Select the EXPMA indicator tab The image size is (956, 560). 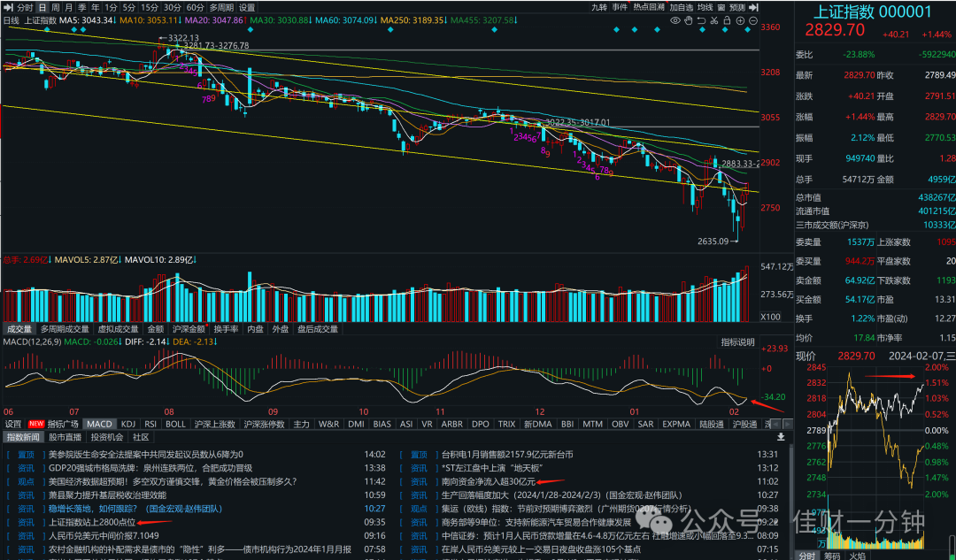(676, 424)
